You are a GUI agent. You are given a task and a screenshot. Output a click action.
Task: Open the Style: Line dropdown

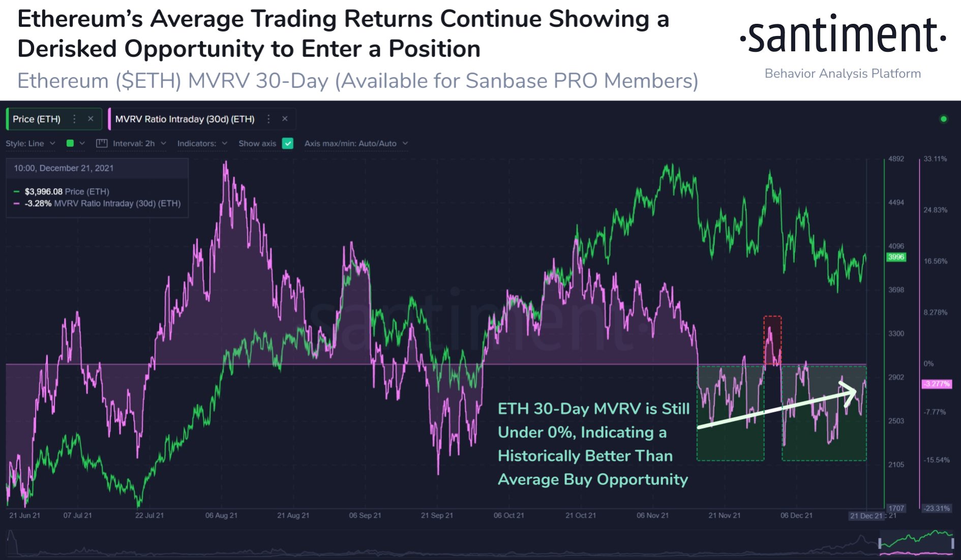30,143
